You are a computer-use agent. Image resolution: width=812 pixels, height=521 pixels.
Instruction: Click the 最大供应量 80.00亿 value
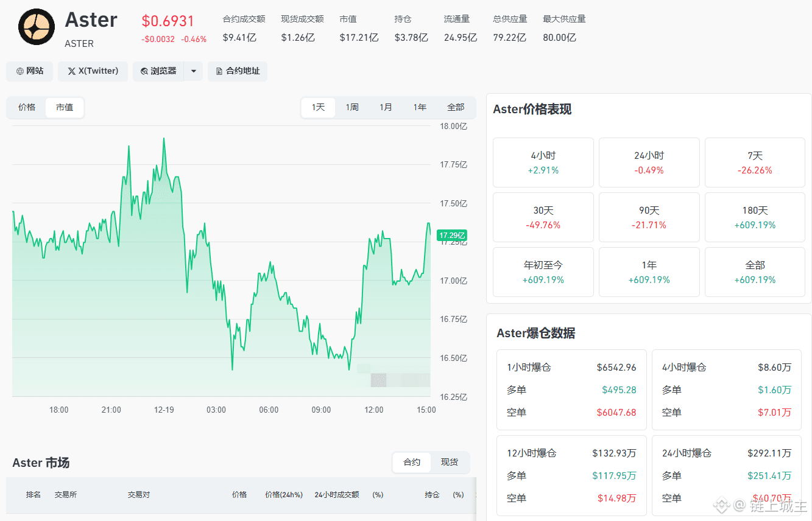click(x=559, y=38)
